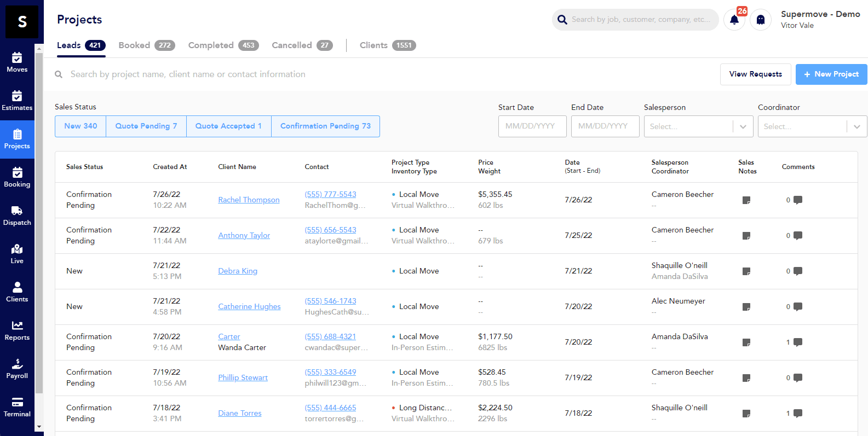Toggle Quote Pending 7 status filter
Screen dimensions: 868x436
click(146, 126)
